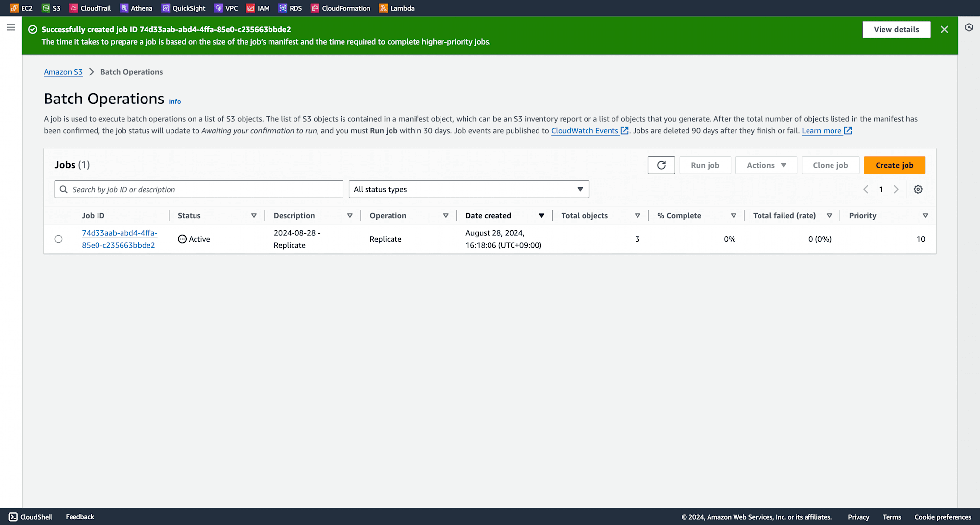Open the QuickSight service shortcut
The image size is (980, 525).
pyautogui.click(x=183, y=8)
